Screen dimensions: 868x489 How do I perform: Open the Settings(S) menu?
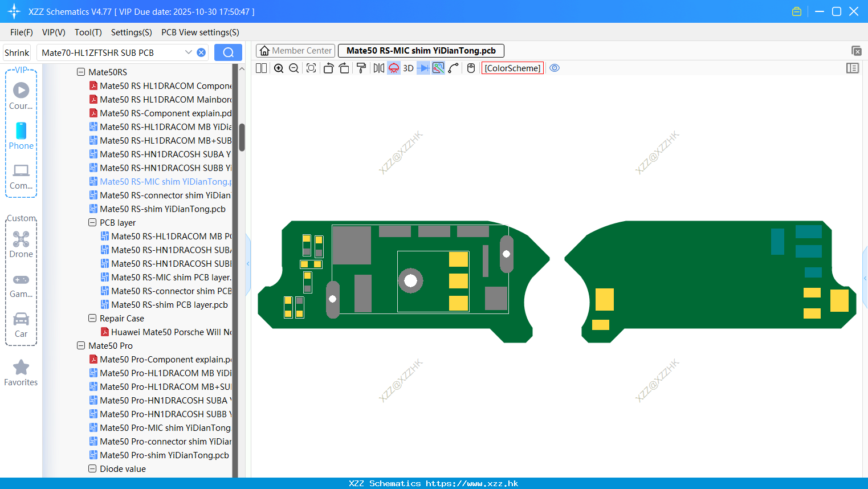pyautogui.click(x=132, y=32)
